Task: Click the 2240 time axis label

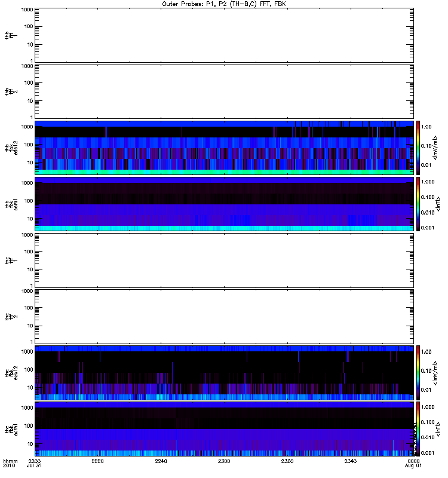Action: coord(161,461)
